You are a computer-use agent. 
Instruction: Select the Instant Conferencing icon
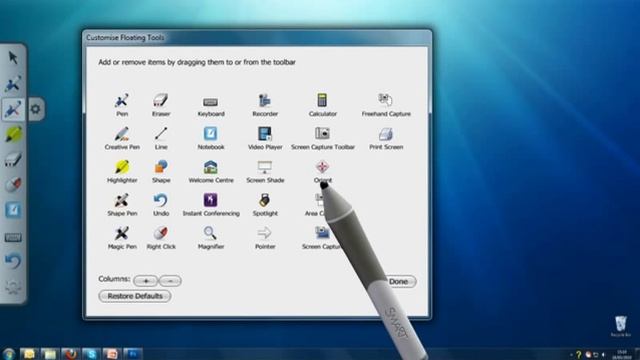tap(211, 200)
